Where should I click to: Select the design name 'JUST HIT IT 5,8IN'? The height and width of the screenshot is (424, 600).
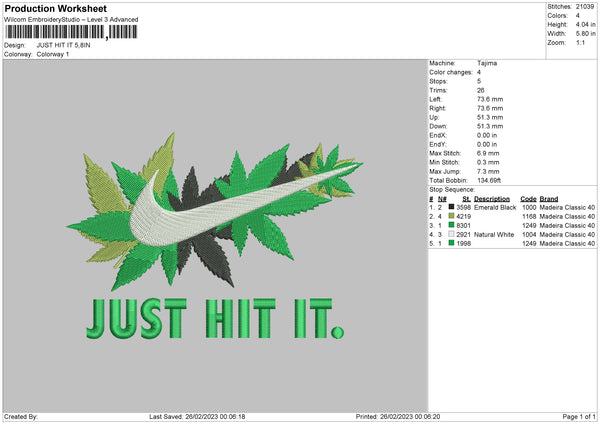[64, 45]
